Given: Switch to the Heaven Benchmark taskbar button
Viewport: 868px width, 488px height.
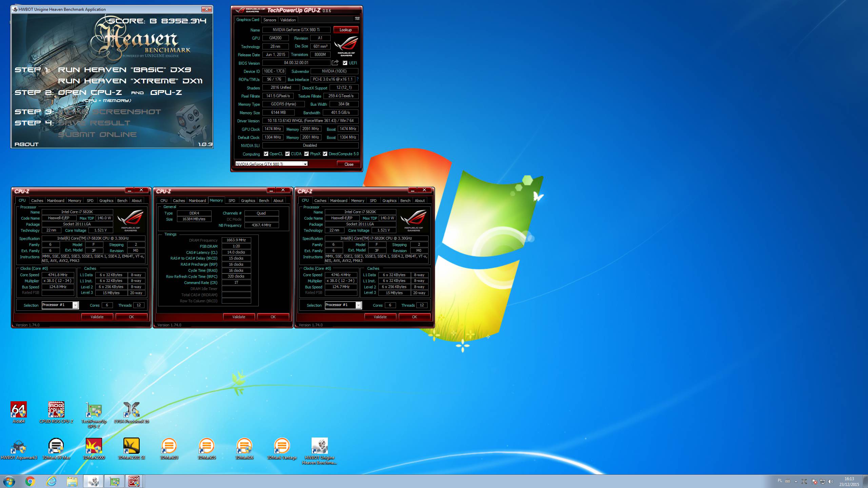Looking at the screenshot, I should coord(93,481).
